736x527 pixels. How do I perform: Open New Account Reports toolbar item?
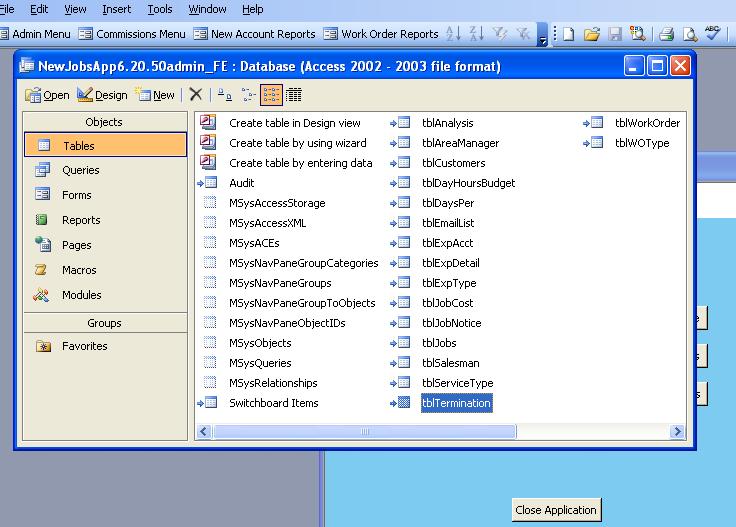pos(254,34)
